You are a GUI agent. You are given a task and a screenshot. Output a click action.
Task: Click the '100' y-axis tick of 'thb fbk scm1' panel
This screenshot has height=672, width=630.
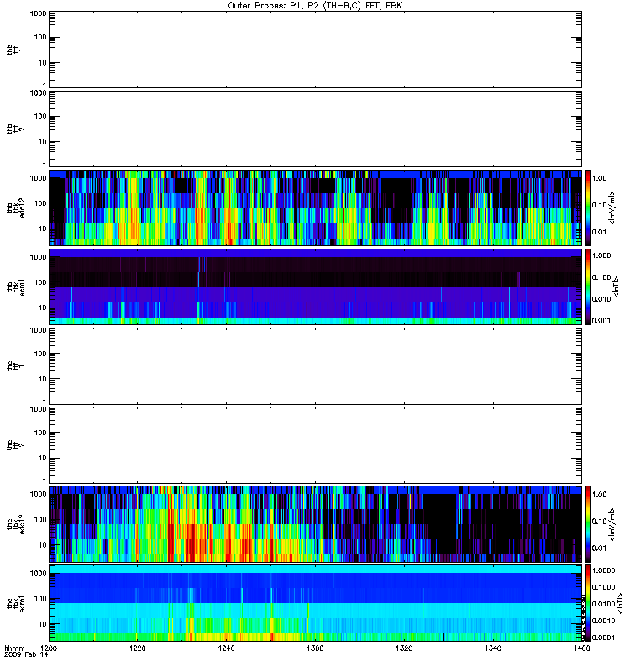39,282
